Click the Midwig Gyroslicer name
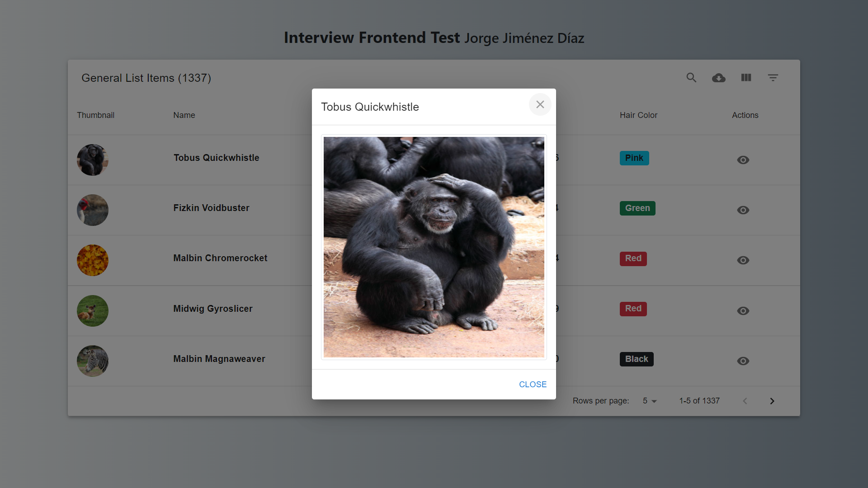 (213, 309)
